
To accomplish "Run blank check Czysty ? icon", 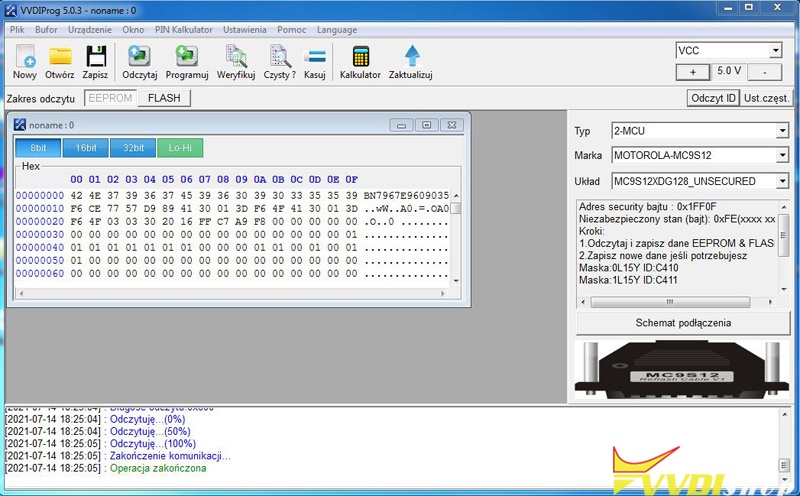I will click(280, 56).
